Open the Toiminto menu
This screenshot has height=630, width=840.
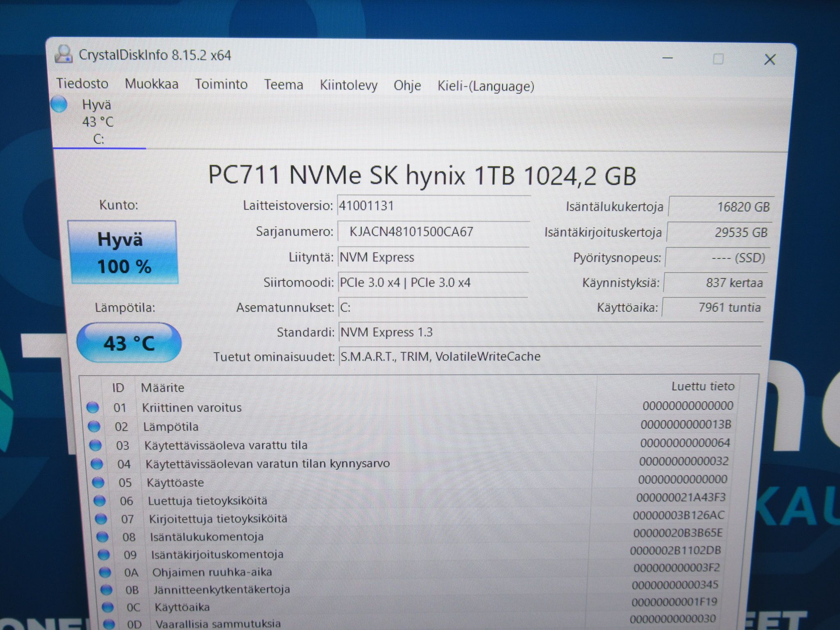pos(221,84)
